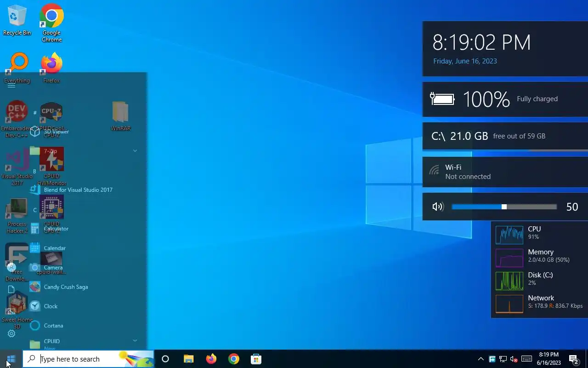This screenshot has height=368, width=588.
Task: Select the Google Chrome desktop shortcut
Action: click(51, 23)
